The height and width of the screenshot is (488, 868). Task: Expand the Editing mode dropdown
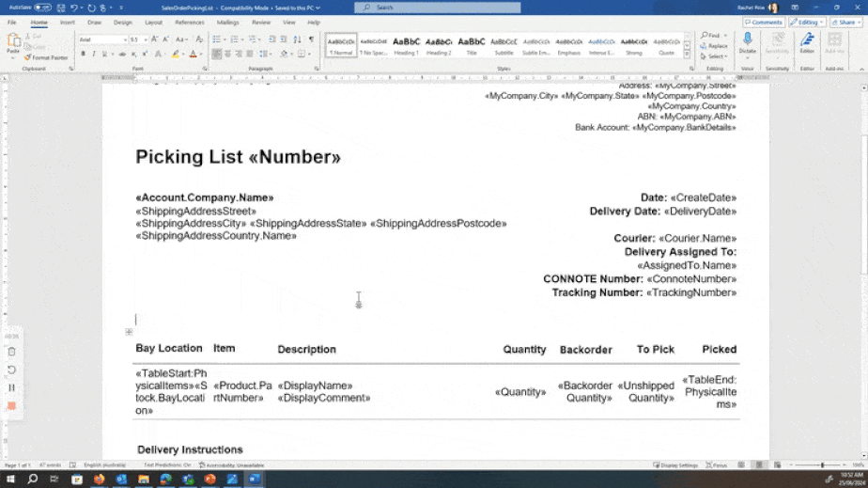pyautogui.click(x=808, y=22)
